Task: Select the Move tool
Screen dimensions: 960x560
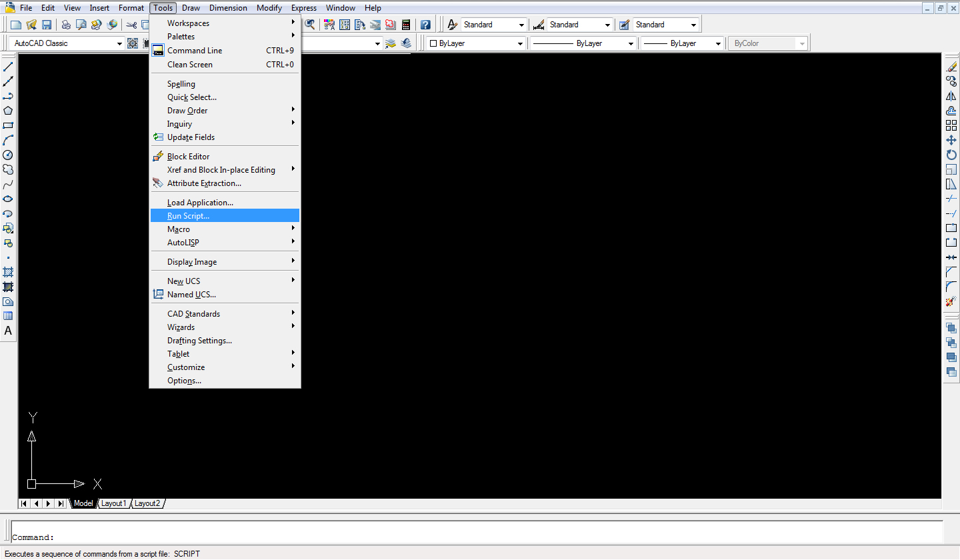Action: pyautogui.click(x=951, y=139)
